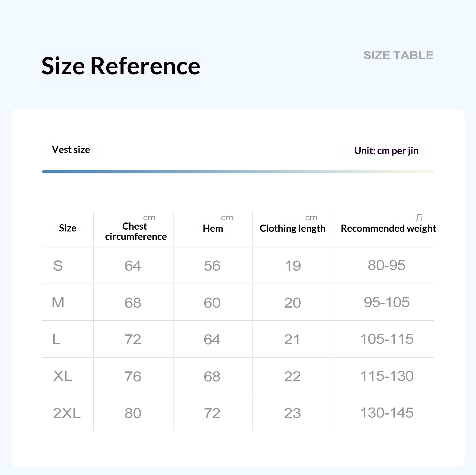Select the 2XL size row label
This screenshot has height=475, width=476.
pos(67,413)
